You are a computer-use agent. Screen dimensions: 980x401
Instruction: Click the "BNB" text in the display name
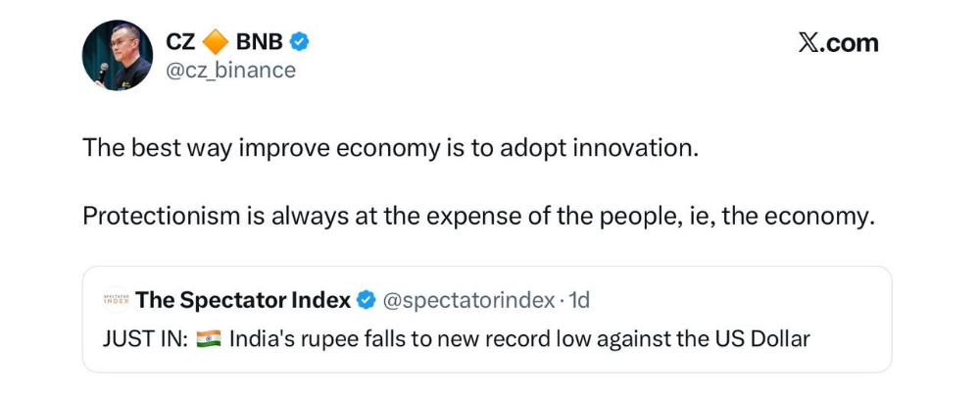[x=259, y=42]
